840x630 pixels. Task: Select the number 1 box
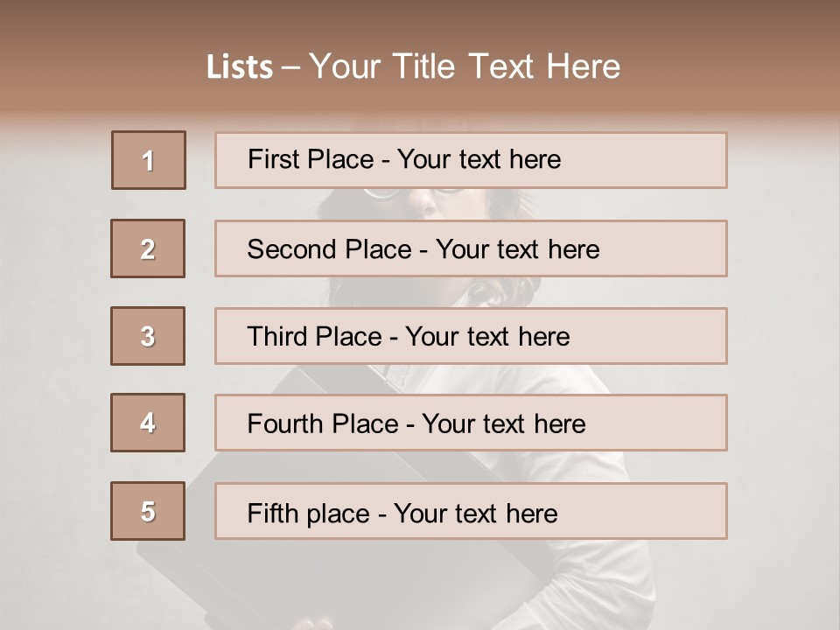click(148, 160)
